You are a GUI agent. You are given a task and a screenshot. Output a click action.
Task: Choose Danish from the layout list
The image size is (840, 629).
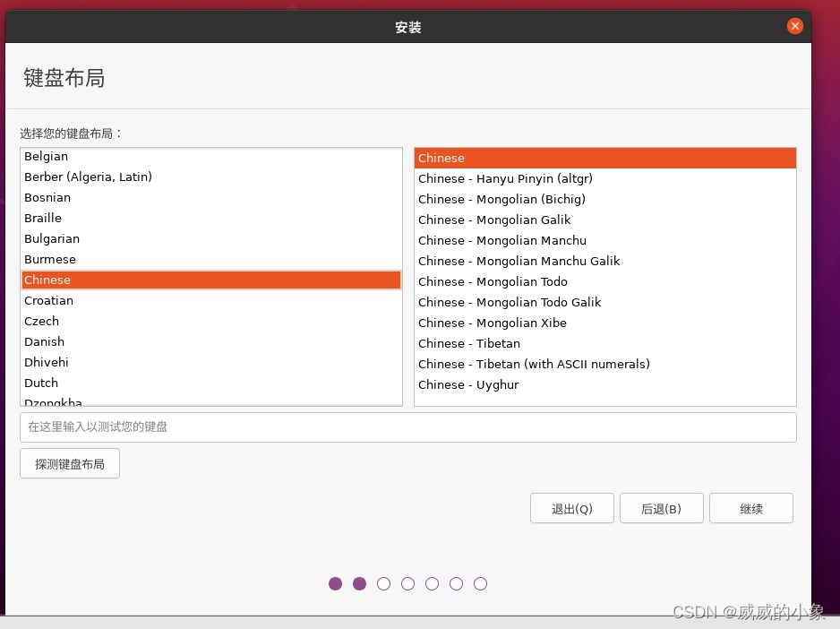coord(211,341)
